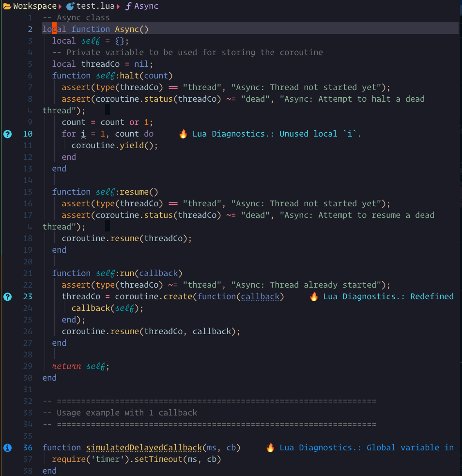
Task: Click line number 10 in the gutter
Action: pos(28,134)
